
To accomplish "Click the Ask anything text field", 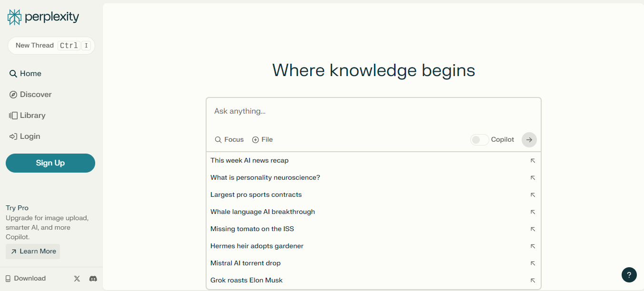I will [x=373, y=112].
